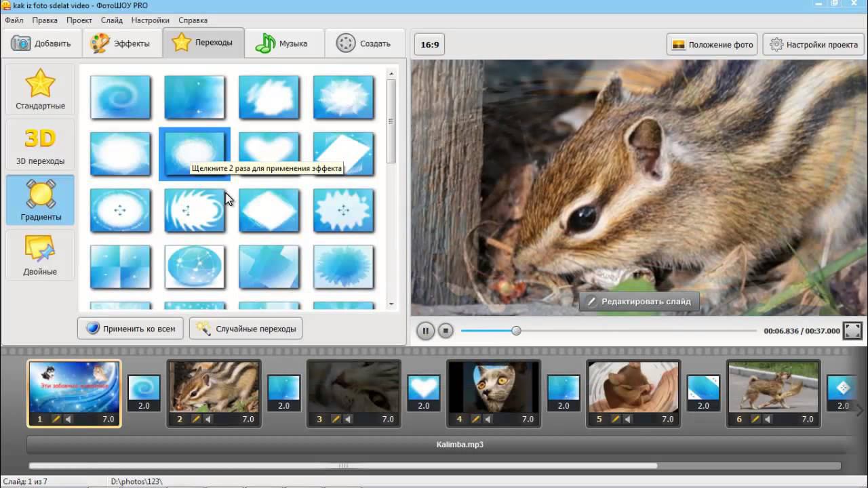The width and height of the screenshot is (868, 488).
Task: Select the rotating swirl blades transition
Action: [x=195, y=210]
